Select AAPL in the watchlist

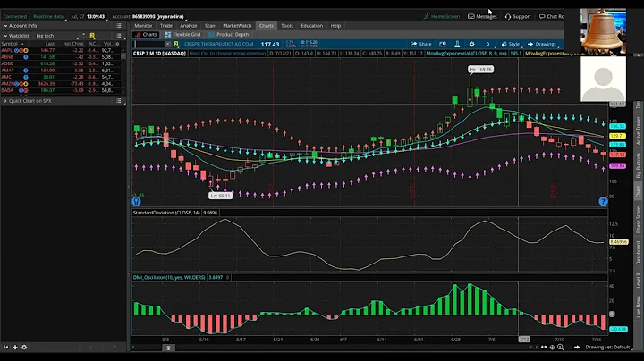[61, 50]
